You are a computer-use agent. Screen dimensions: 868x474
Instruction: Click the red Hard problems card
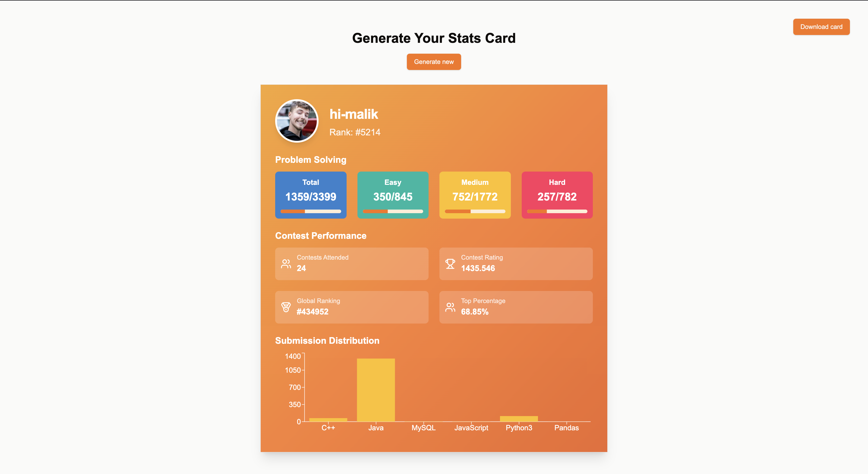pyautogui.click(x=557, y=195)
